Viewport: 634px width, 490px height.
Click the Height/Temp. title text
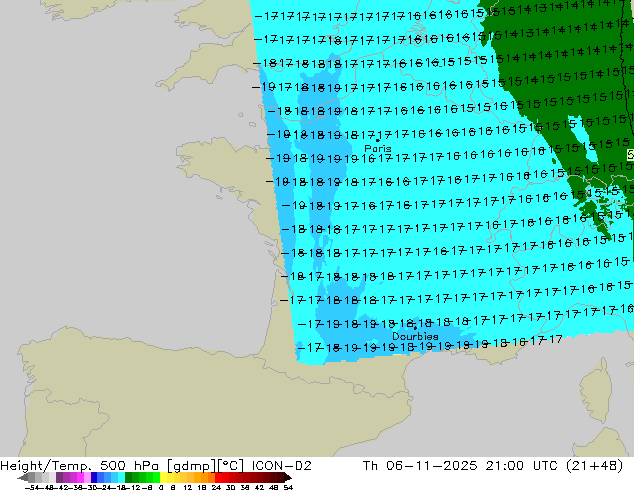coord(45,466)
